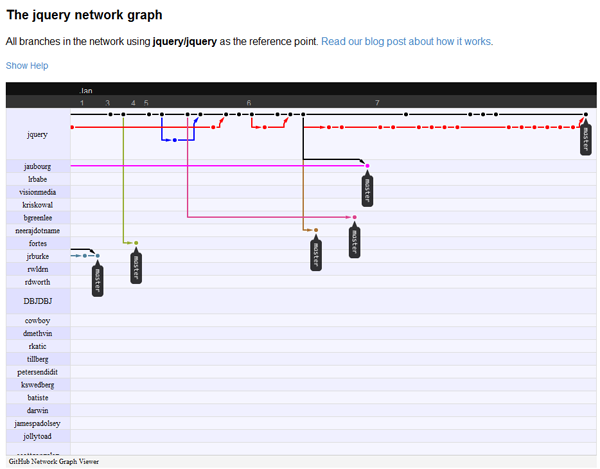Click date marker 6 in the header
This screenshot has width=600, height=469.
pos(249,103)
